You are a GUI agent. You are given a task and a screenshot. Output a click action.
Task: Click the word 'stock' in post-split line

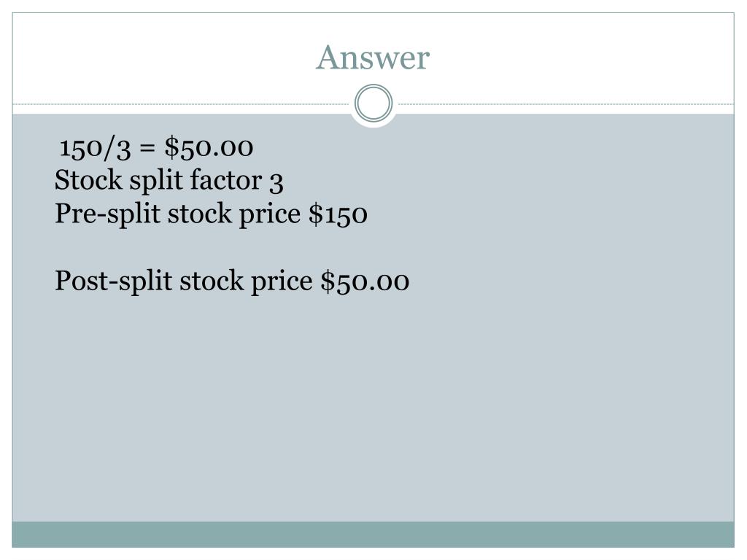tap(212, 281)
